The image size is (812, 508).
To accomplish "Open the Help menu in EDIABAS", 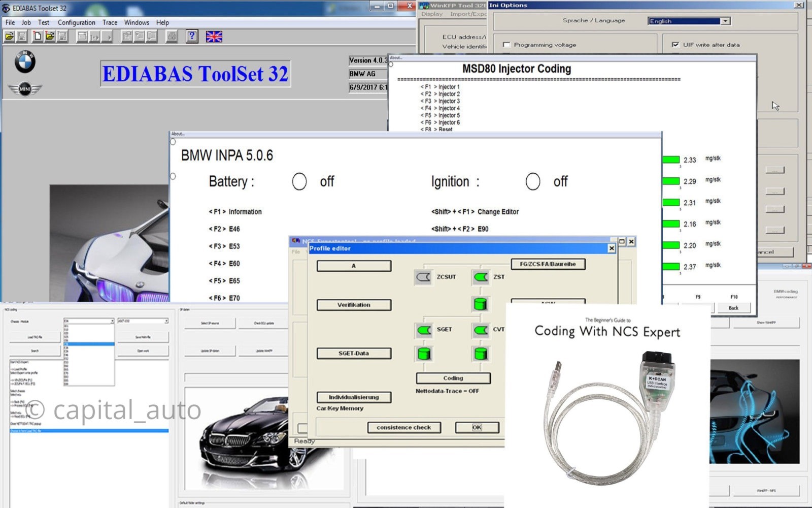I will tap(162, 22).
